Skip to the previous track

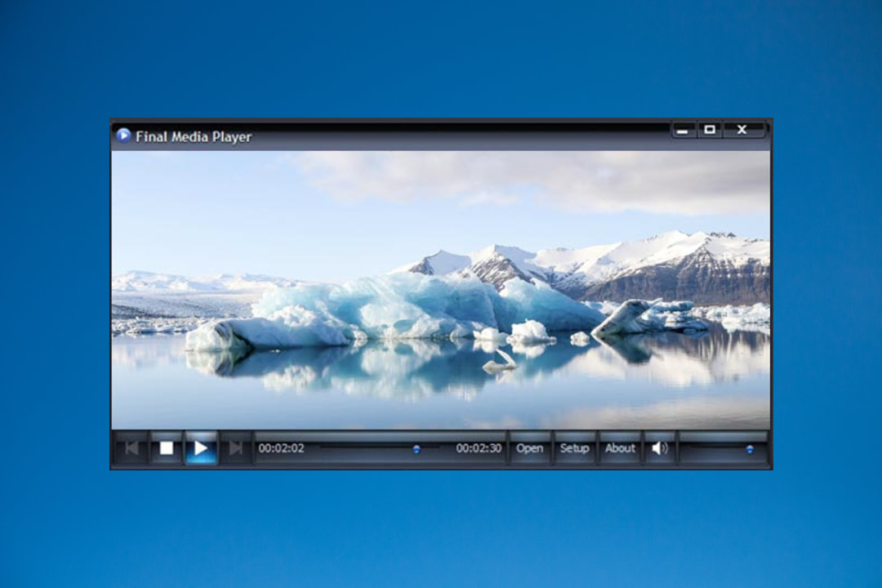click(131, 448)
